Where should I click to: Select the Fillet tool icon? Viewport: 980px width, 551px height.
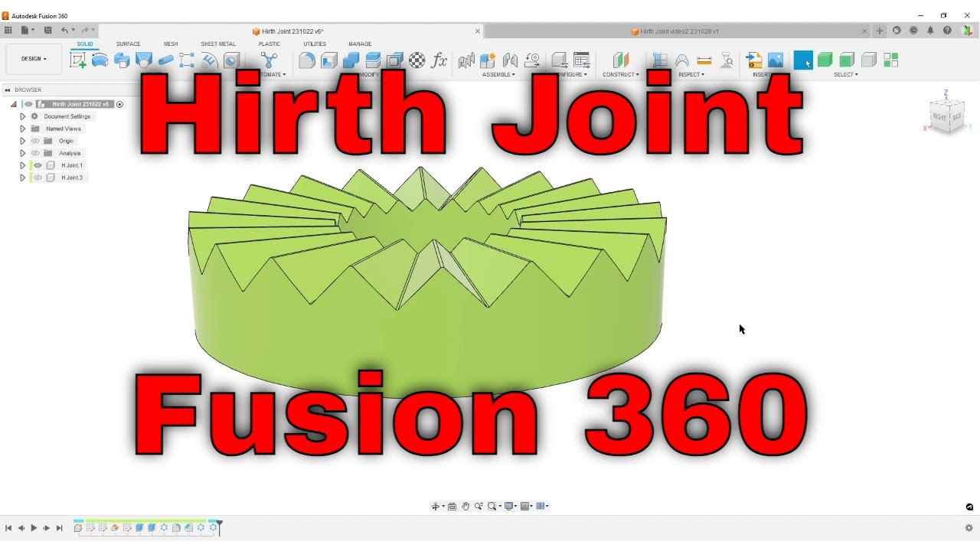click(307, 60)
